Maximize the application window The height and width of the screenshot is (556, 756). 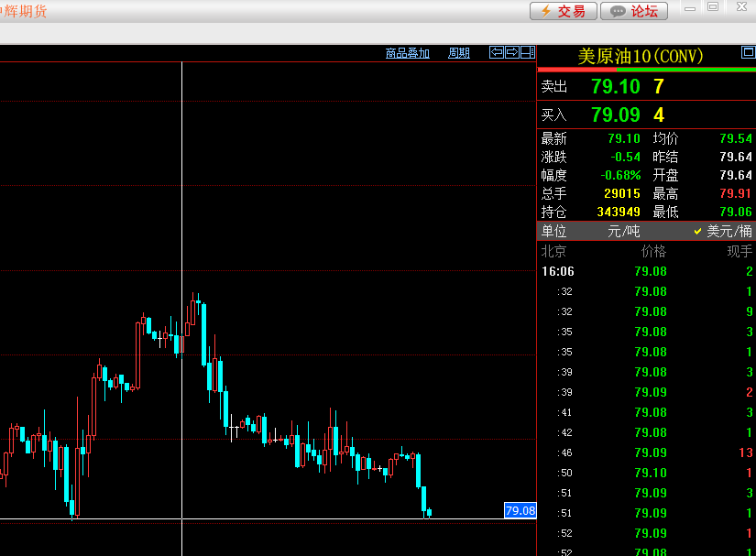713,6
